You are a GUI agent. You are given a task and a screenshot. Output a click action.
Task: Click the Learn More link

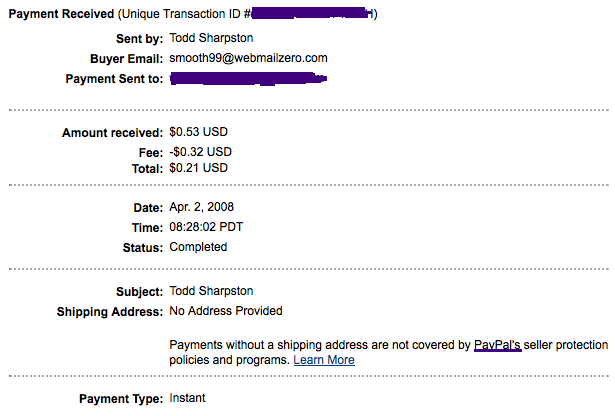click(324, 360)
